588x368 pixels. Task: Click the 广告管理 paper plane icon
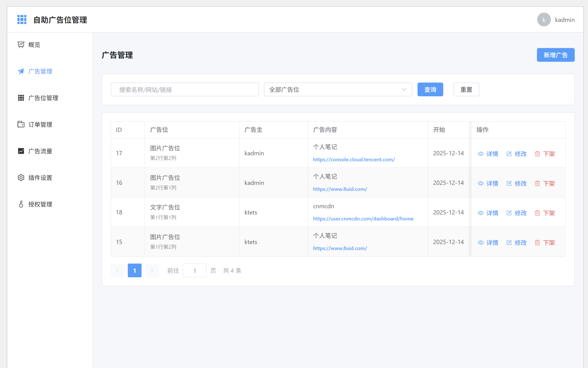click(21, 71)
